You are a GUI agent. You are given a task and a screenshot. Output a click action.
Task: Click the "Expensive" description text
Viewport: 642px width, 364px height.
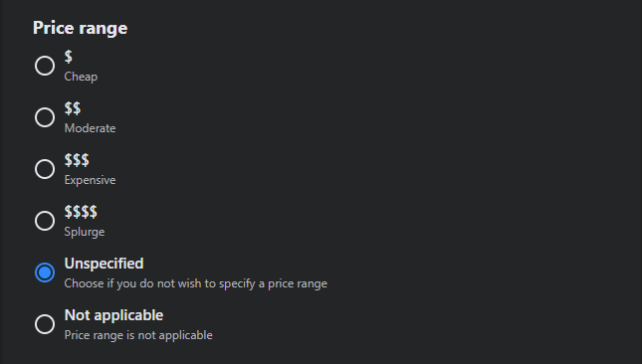pos(90,180)
